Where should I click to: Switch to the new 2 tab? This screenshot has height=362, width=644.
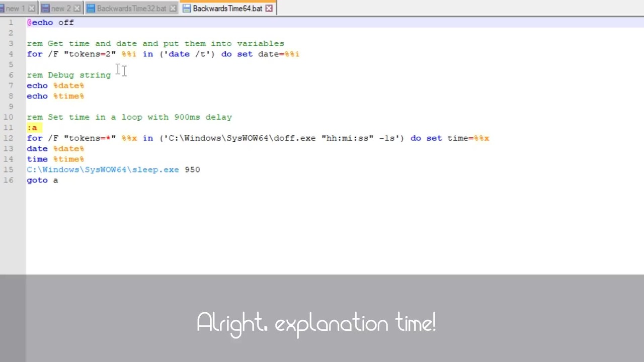pyautogui.click(x=61, y=9)
